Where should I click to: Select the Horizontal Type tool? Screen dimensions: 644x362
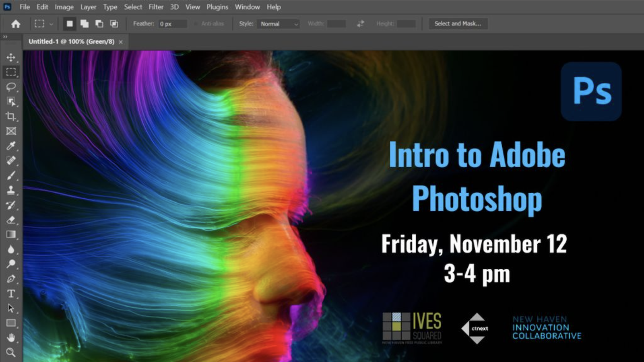[x=11, y=294]
